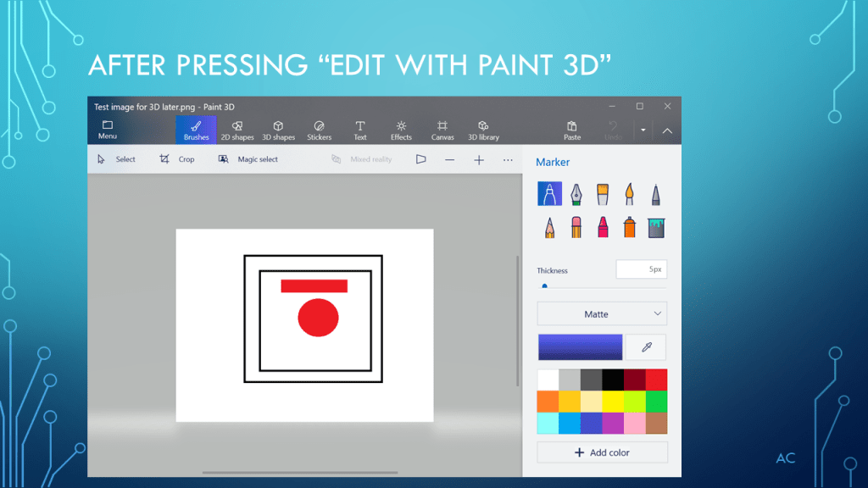This screenshot has width=868, height=488.
Task: Select the Eraser tool
Action: pyautogui.click(x=576, y=227)
